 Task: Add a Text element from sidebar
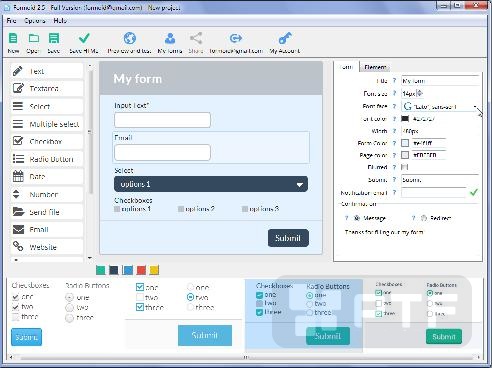click(47, 71)
